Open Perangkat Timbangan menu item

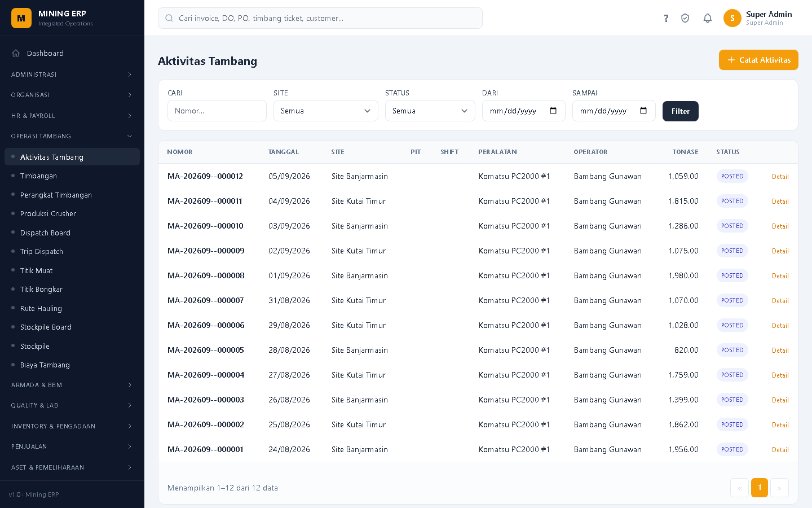click(x=72, y=195)
